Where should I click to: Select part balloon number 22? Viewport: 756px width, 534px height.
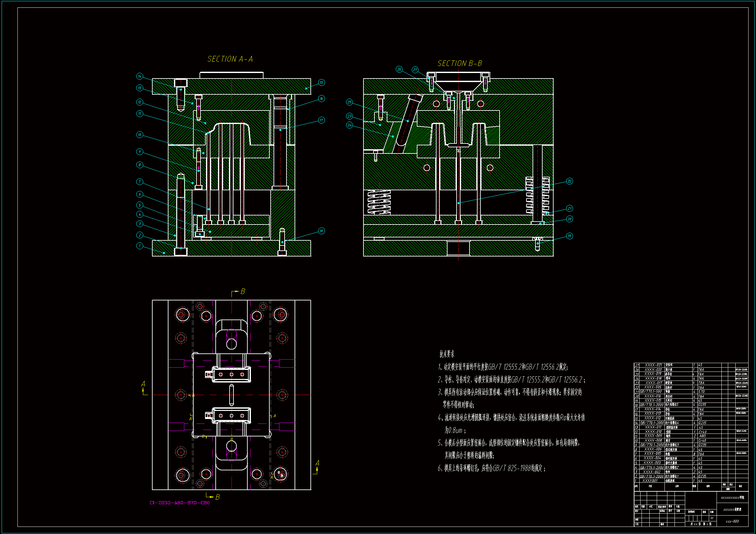pyautogui.click(x=569, y=181)
